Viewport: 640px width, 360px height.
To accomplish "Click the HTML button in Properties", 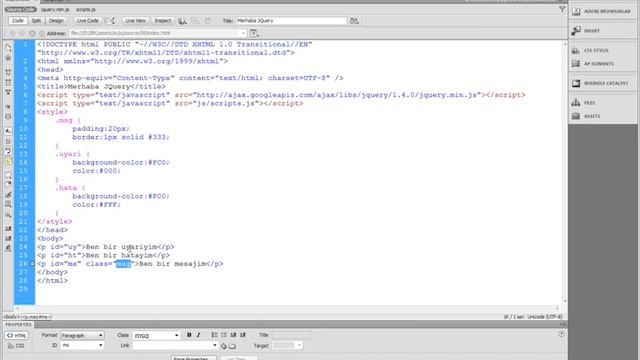I will pos(17,336).
